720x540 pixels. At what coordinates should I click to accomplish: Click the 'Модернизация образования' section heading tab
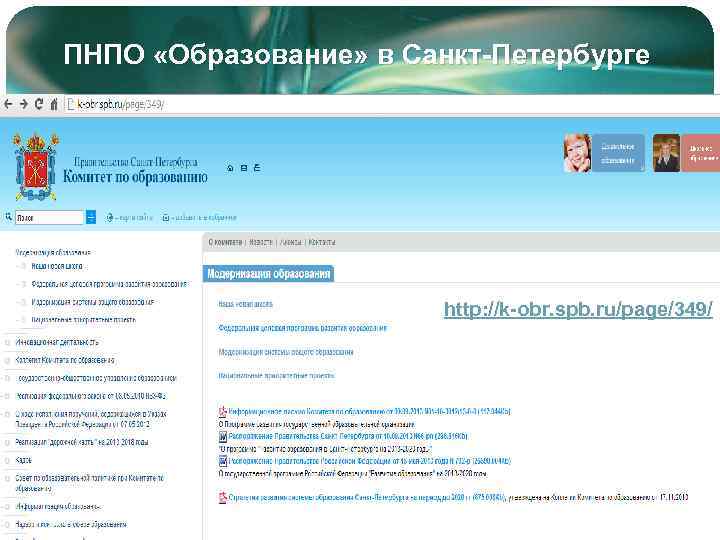[x=269, y=274]
